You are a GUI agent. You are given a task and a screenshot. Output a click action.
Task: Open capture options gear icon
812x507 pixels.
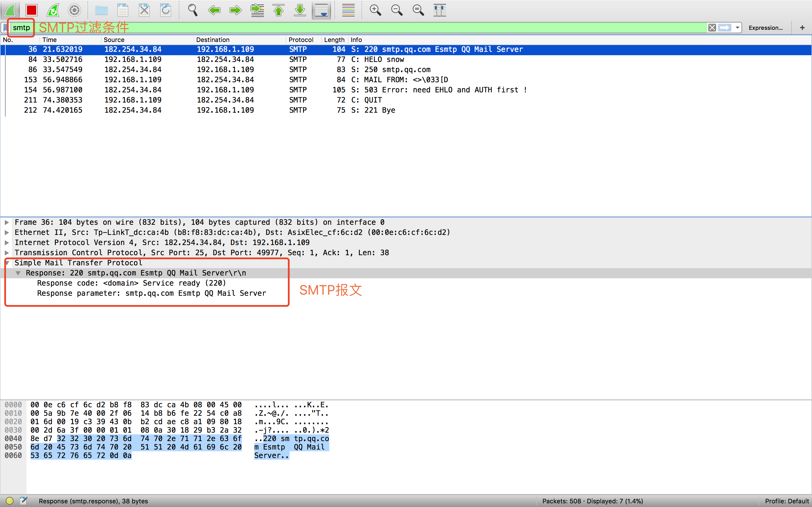click(74, 10)
